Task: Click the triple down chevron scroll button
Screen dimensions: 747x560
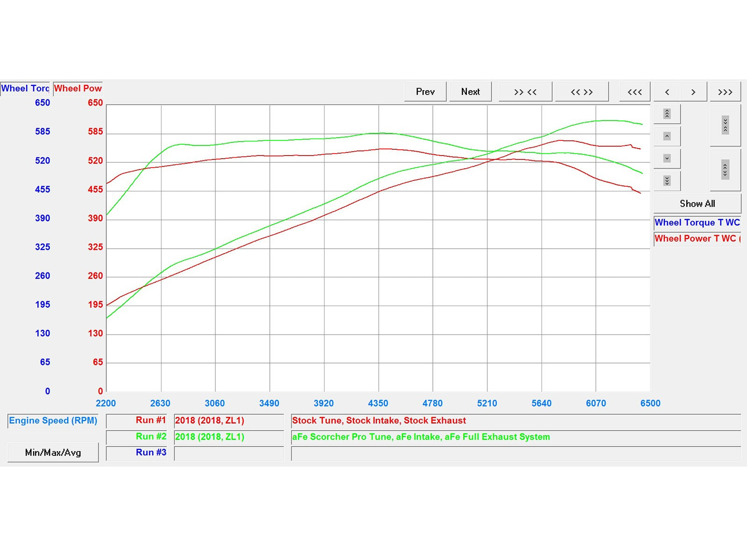Action: point(667,181)
